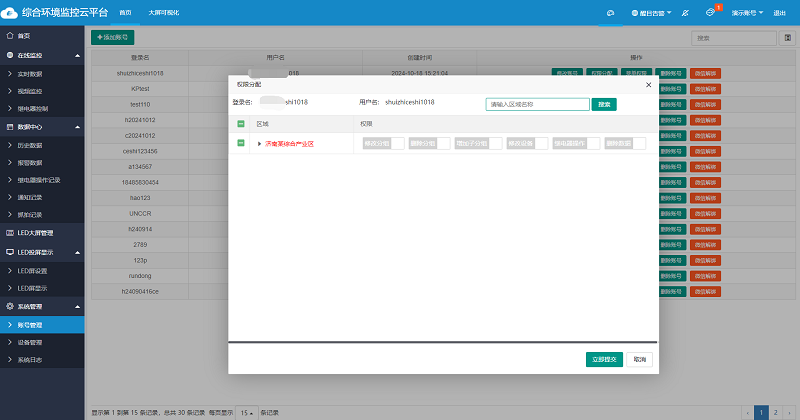Toggle the select-all checkbox in 区域 header
Image resolution: width=800 pixels, height=420 pixels.
[x=240, y=124]
